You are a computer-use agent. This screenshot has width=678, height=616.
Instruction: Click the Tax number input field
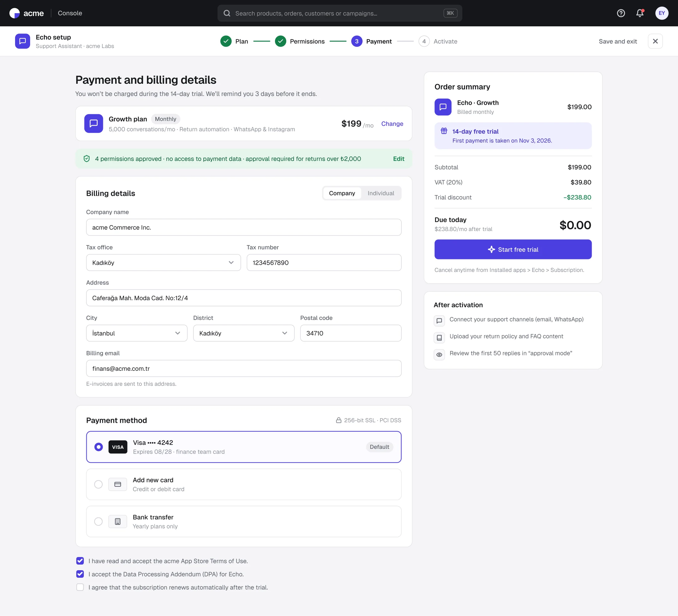click(324, 263)
